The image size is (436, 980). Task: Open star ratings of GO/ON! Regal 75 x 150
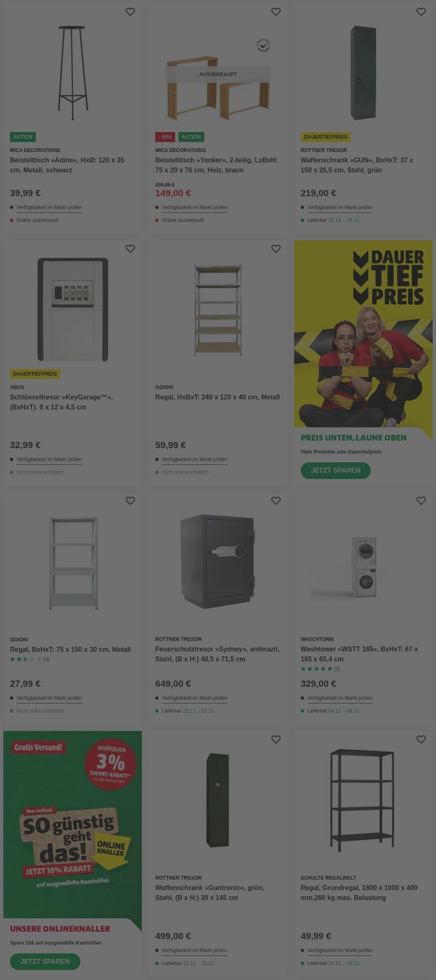pyautogui.click(x=29, y=659)
